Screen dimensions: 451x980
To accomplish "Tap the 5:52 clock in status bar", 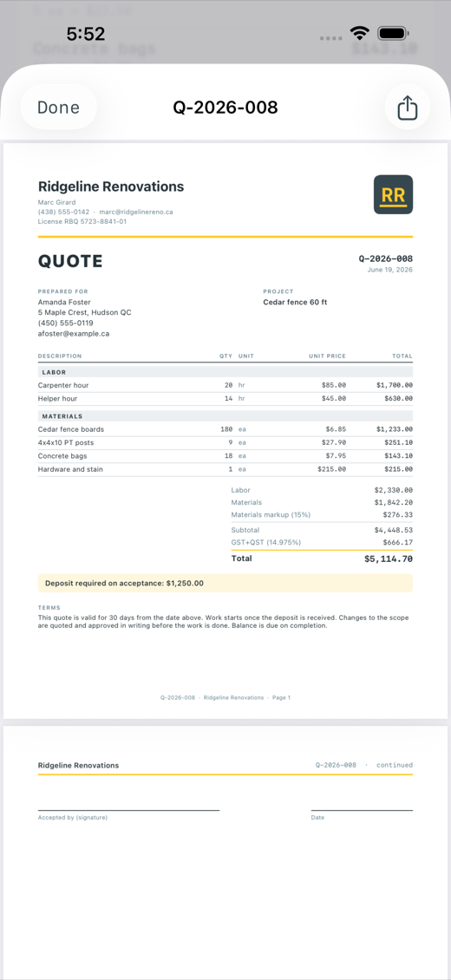I will [x=86, y=33].
